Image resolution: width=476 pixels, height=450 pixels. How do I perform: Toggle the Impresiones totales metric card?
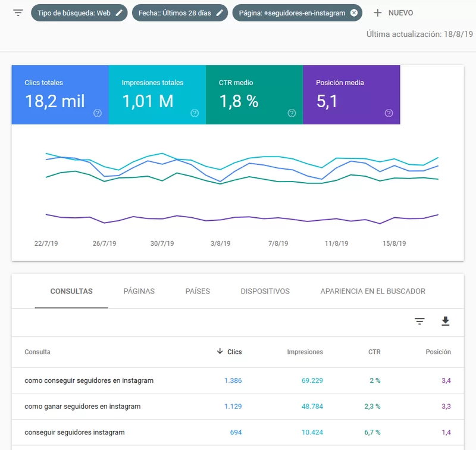click(x=157, y=95)
